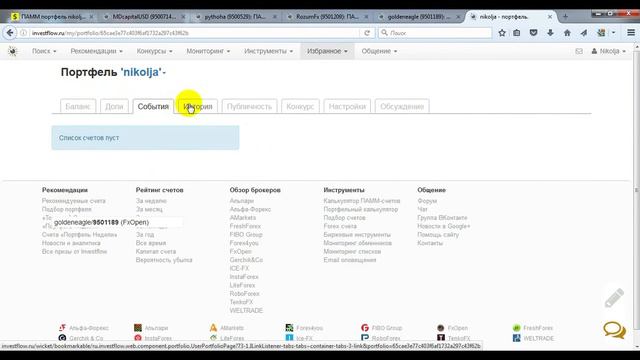Switch to ПАММ портфель browser tab

click(x=52, y=17)
